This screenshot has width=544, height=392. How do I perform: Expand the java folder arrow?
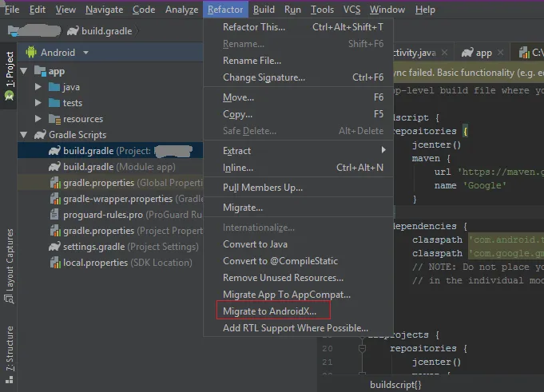[38, 87]
